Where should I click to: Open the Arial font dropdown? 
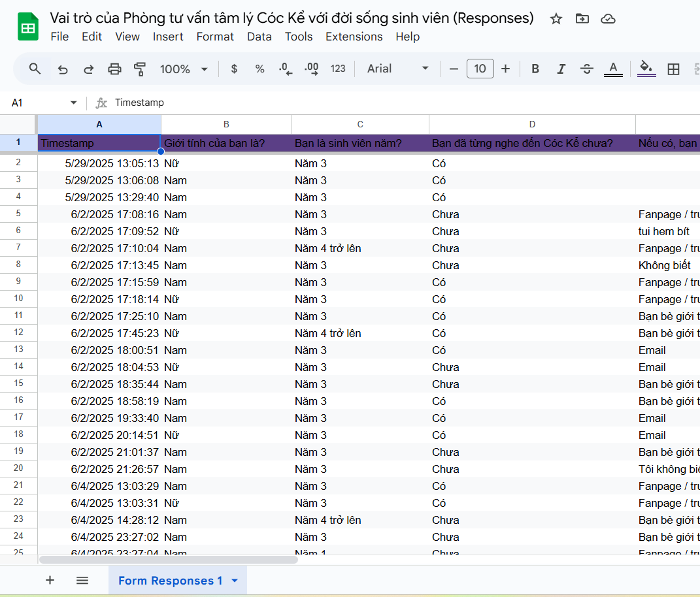(397, 69)
